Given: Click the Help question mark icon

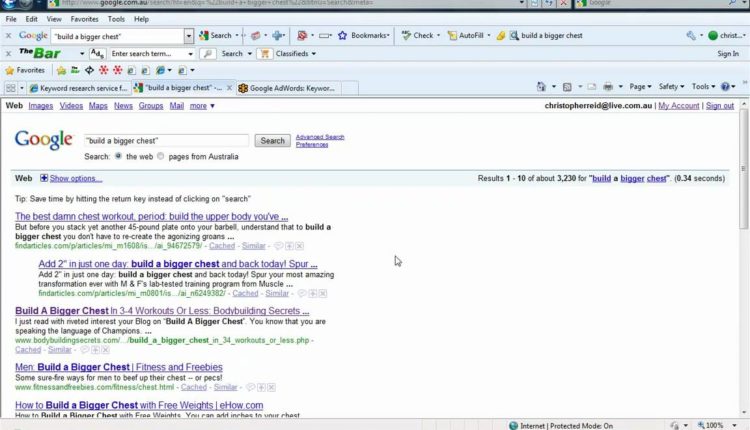Looking at the screenshot, I should coord(725,87).
